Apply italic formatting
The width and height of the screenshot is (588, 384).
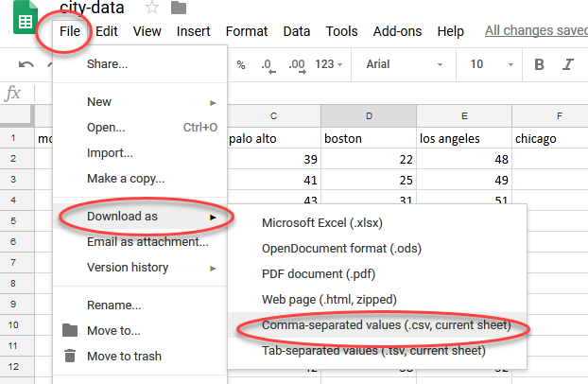(x=568, y=64)
